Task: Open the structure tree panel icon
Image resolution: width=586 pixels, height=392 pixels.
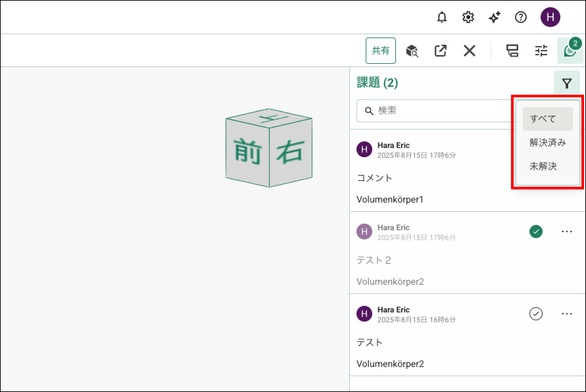Action: (512, 51)
